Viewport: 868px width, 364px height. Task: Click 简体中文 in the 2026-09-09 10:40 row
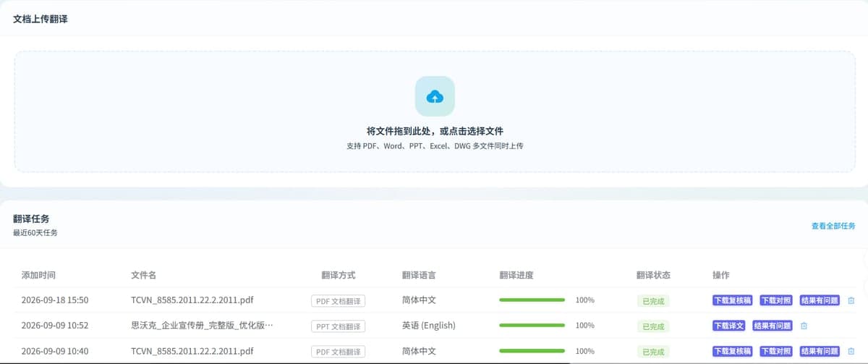tap(419, 351)
